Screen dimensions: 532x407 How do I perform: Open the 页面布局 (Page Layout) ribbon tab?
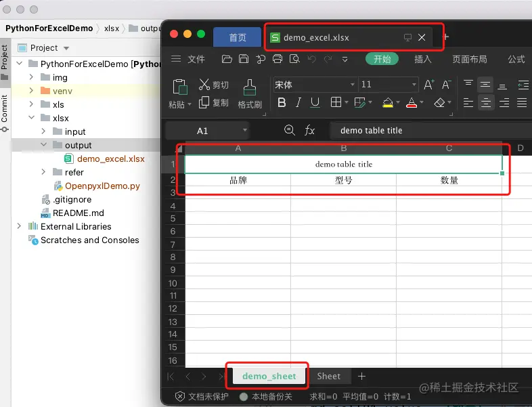click(470, 60)
